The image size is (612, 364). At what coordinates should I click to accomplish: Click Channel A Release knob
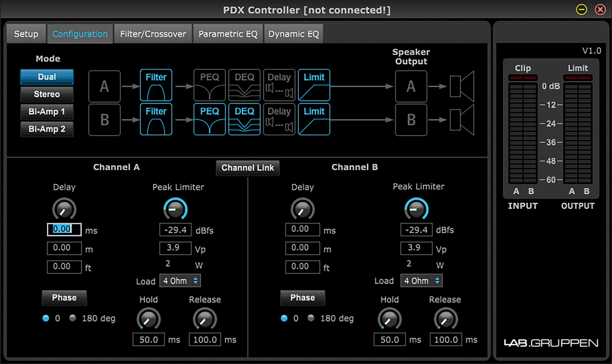click(x=205, y=320)
